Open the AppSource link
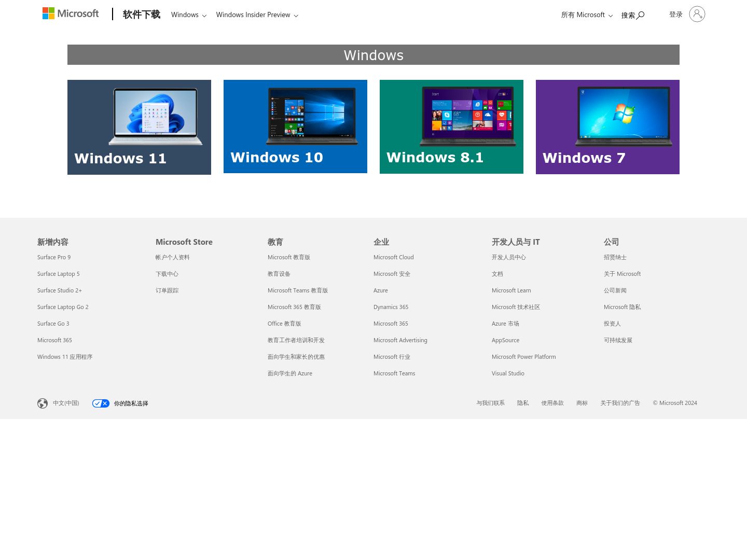This screenshot has width=747, height=560. [x=505, y=340]
